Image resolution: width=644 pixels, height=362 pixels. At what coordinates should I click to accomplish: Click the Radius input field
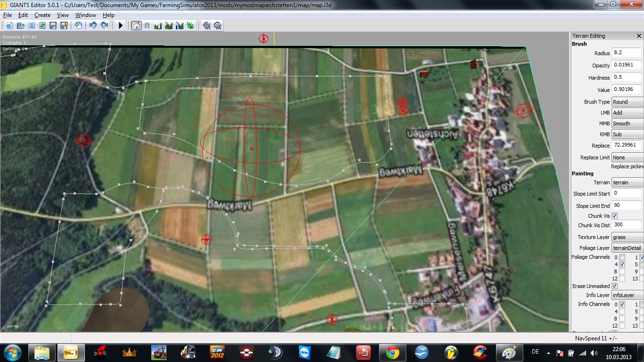coord(627,53)
